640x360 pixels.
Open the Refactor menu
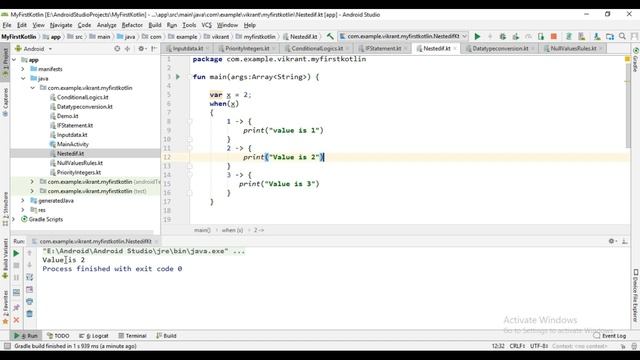click(x=132, y=25)
